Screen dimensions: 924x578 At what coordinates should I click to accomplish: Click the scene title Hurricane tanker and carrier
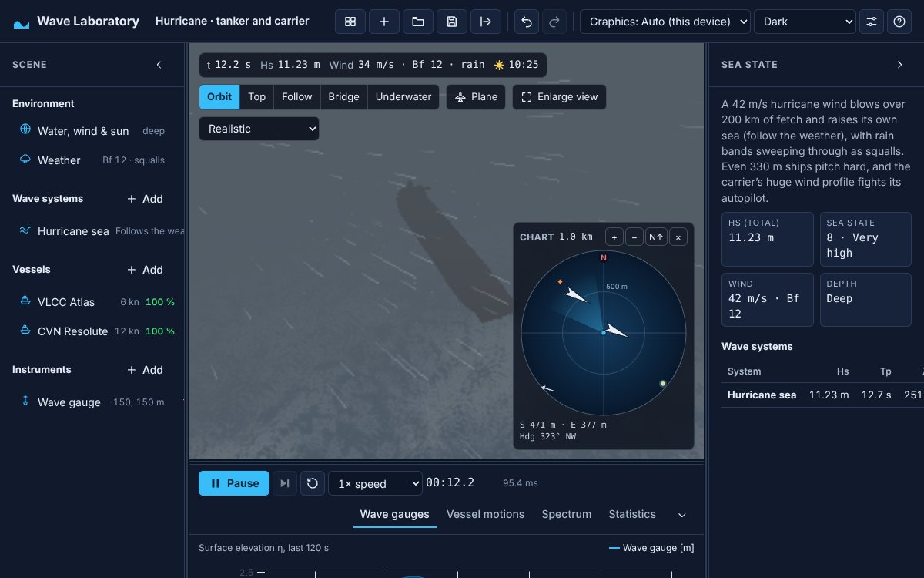233,22
